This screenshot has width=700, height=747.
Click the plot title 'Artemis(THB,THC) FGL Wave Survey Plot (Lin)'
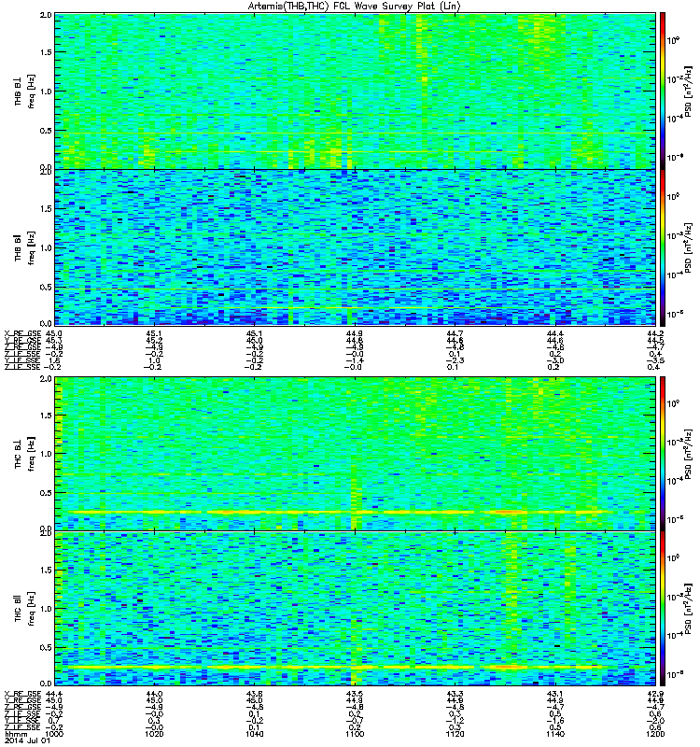point(354,7)
